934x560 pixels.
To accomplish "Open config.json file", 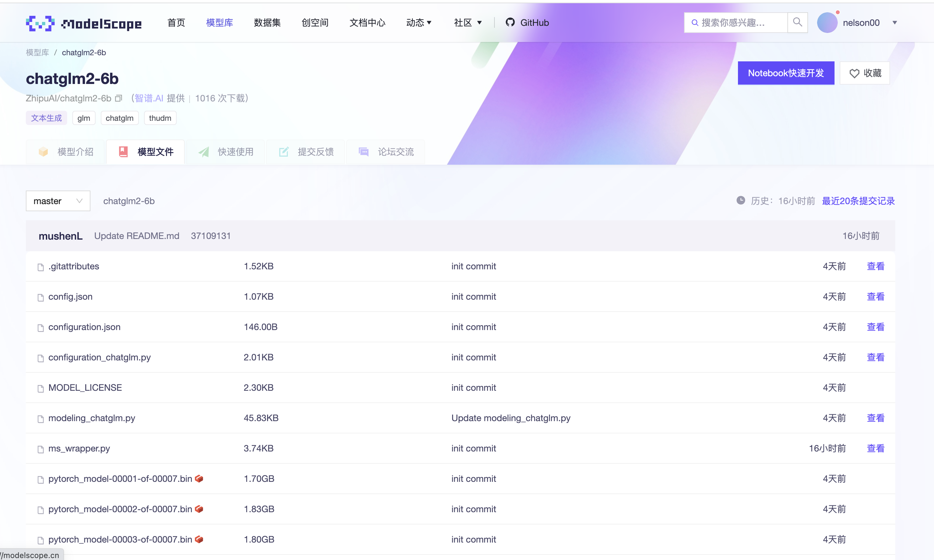I will coord(70,296).
